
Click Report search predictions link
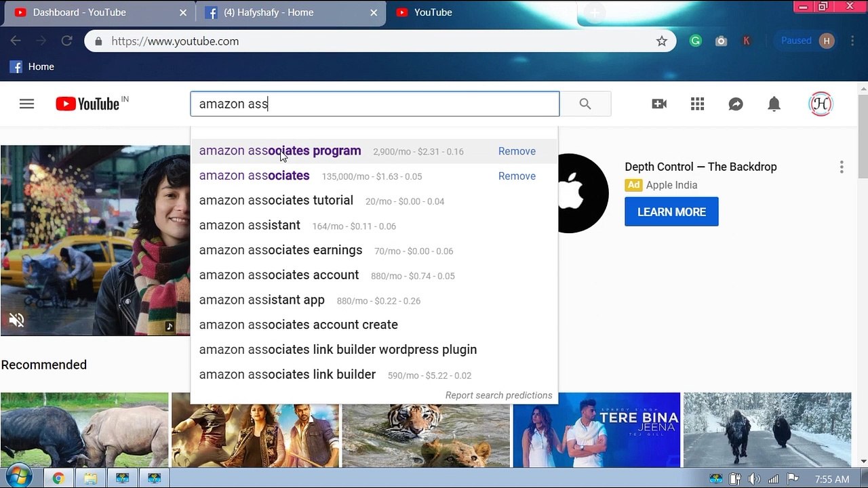498,395
